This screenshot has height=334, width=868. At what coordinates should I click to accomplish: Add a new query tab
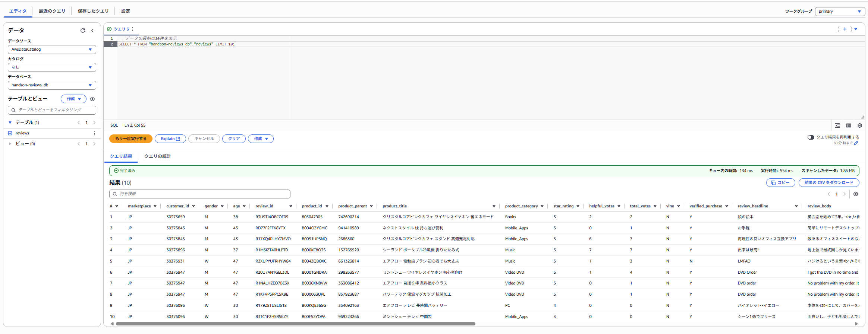click(x=845, y=29)
